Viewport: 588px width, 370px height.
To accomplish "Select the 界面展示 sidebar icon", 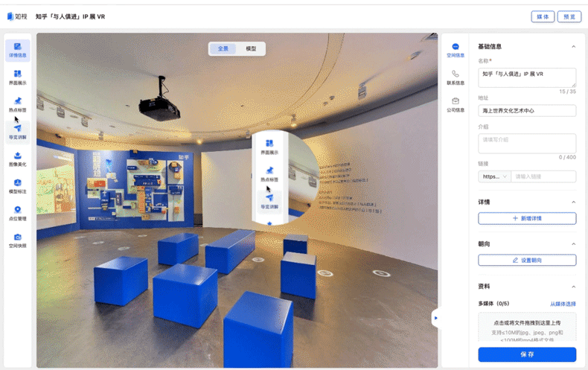I will pyautogui.click(x=17, y=77).
